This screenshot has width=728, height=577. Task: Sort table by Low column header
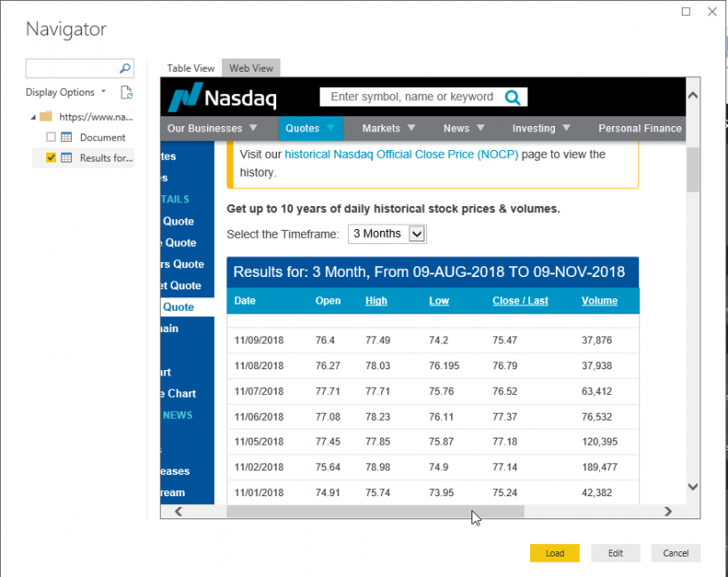(439, 300)
